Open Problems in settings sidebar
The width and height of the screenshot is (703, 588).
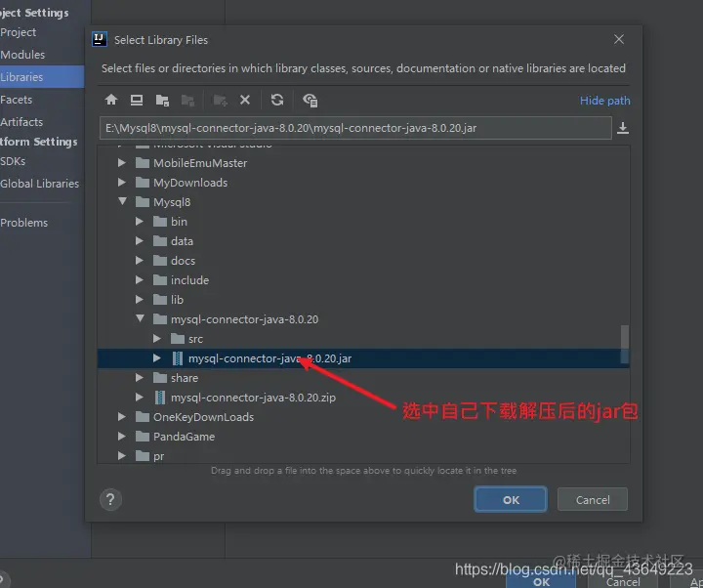(x=23, y=223)
